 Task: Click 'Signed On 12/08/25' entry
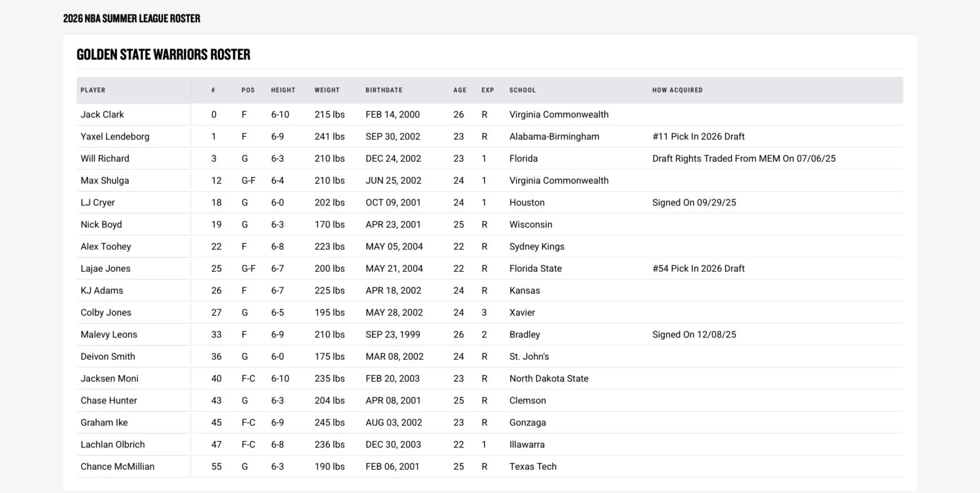(694, 334)
